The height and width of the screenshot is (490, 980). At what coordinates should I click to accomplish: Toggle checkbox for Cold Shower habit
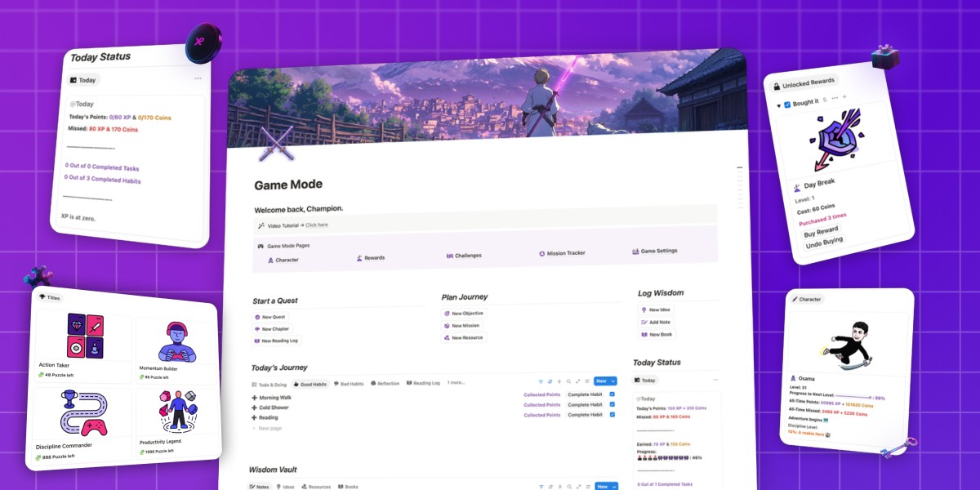[612, 404]
